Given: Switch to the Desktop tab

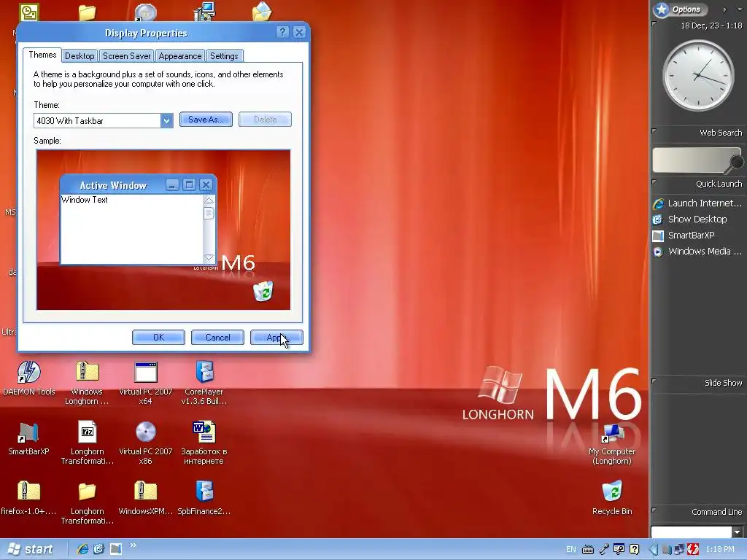Looking at the screenshot, I should pyautogui.click(x=80, y=55).
